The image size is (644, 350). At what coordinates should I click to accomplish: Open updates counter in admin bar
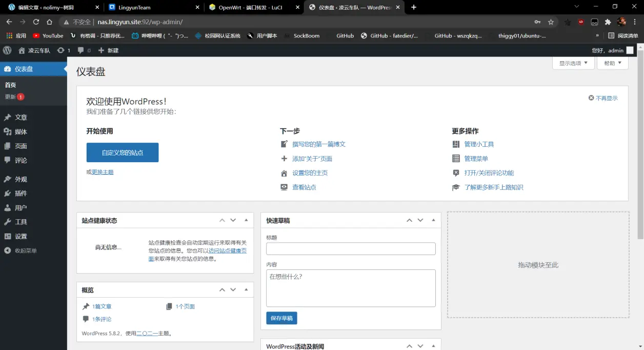(x=64, y=50)
